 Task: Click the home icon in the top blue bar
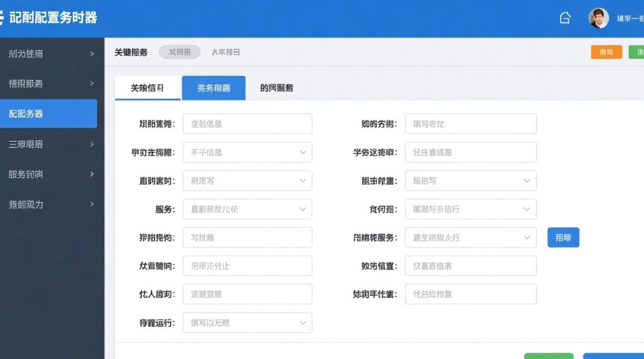tap(565, 17)
